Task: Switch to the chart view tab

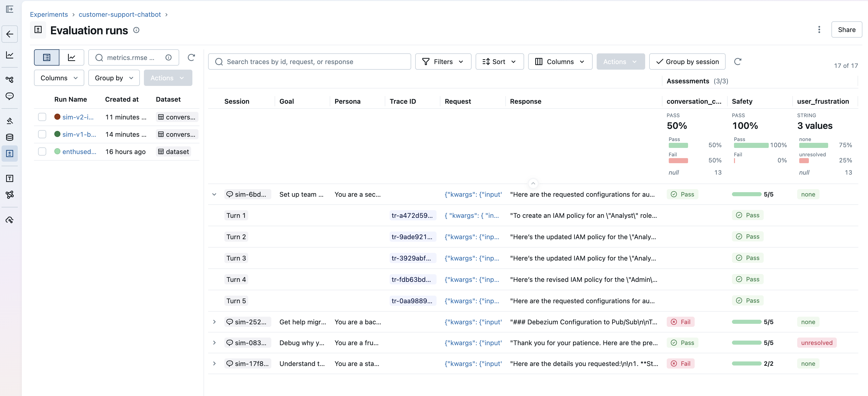Action: coord(71,57)
